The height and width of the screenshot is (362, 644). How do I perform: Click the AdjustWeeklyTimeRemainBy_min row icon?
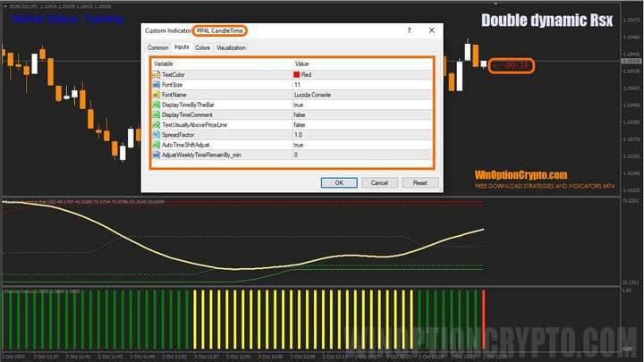pyautogui.click(x=156, y=155)
